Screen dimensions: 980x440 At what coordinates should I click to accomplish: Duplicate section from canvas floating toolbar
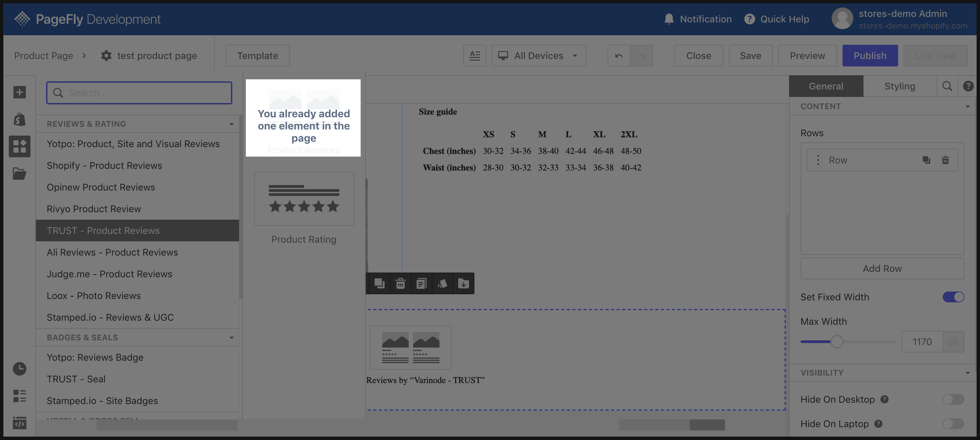coord(379,283)
